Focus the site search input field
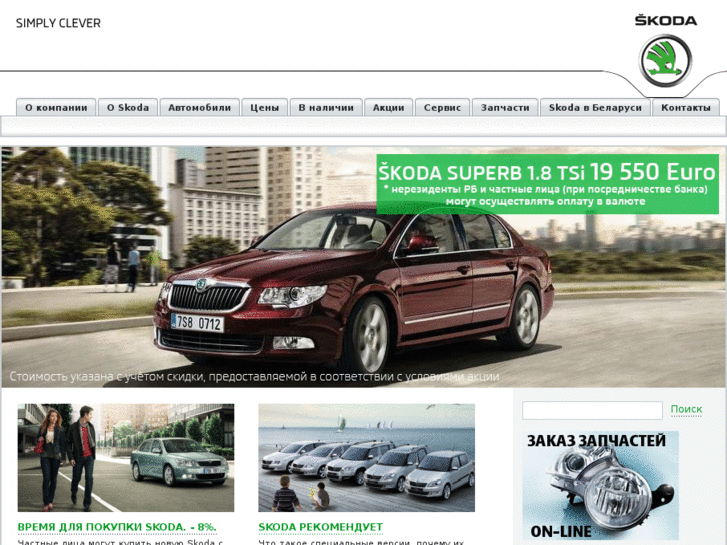Screen dimensions: 727x545 click(592, 410)
